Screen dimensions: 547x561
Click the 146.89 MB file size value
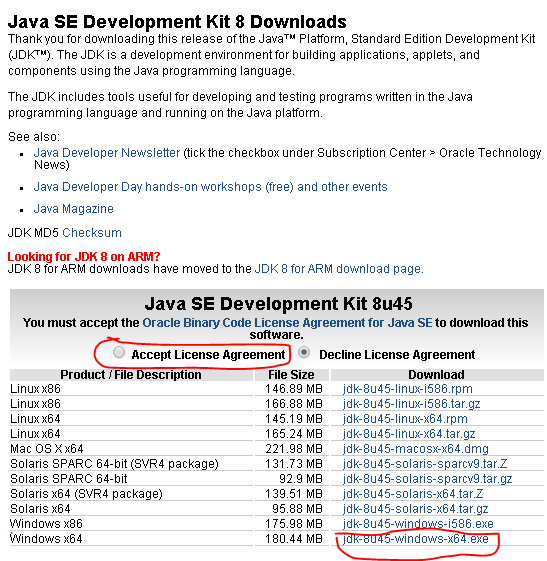(x=294, y=389)
